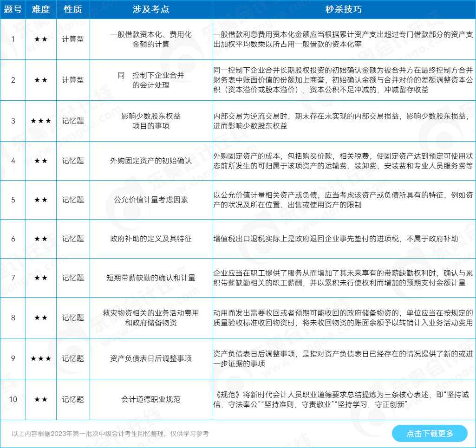Select the 难度 column header
The image size is (476, 448).
[41, 9]
